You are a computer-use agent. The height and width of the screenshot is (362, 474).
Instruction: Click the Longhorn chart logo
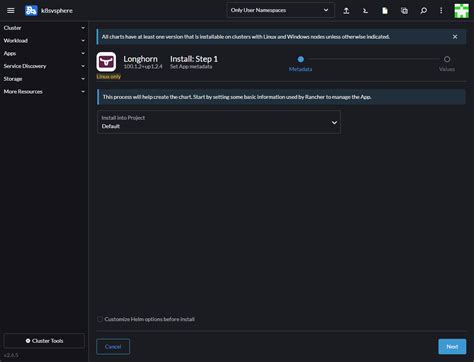click(x=106, y=62)
